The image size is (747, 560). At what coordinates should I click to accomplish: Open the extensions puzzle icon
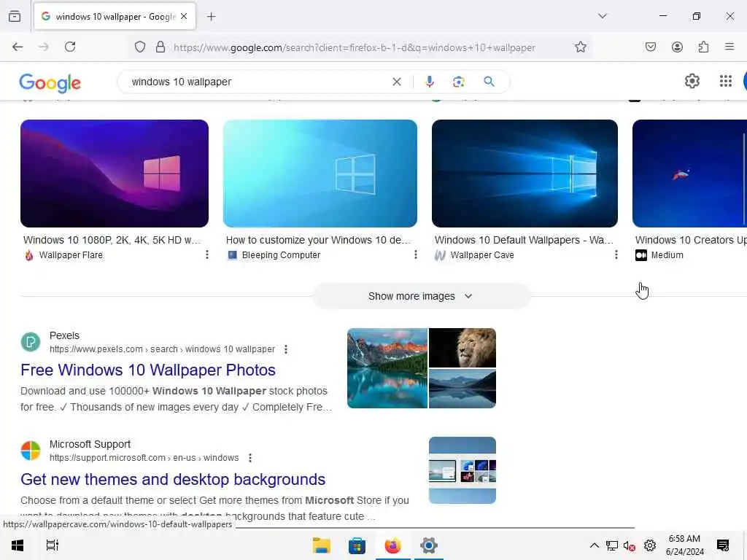coord(703,47)
